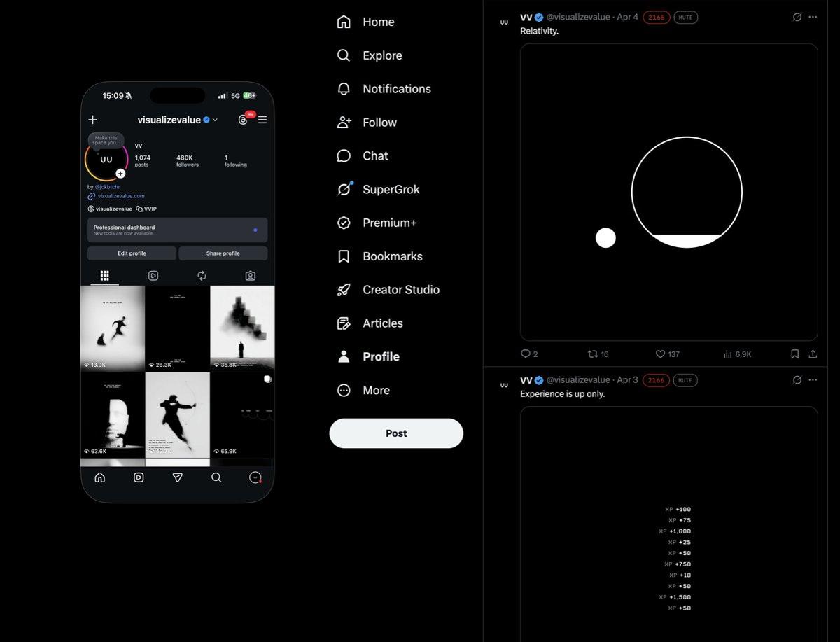840x642 pixels.
Task: Click the Post button
Action: (x=395, y=433)
